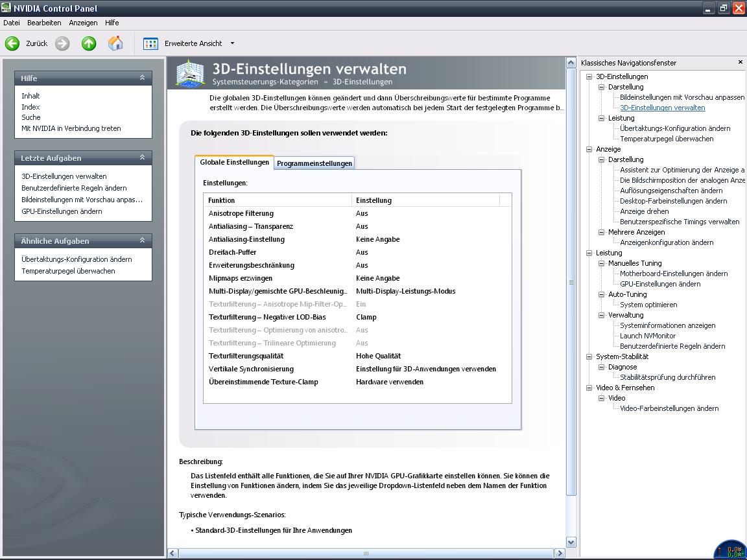Click the grey forward arrow icon
This screenshot has height=560, width=747.
(x=62, y=43)
